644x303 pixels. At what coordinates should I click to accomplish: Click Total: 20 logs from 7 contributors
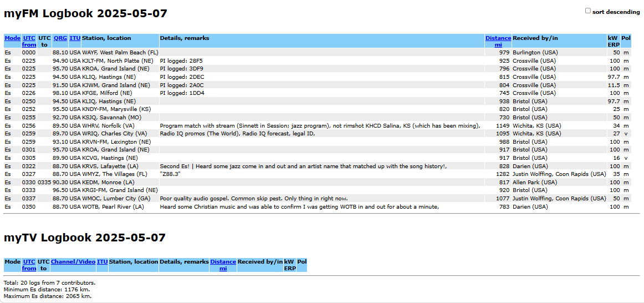(50, 283)
